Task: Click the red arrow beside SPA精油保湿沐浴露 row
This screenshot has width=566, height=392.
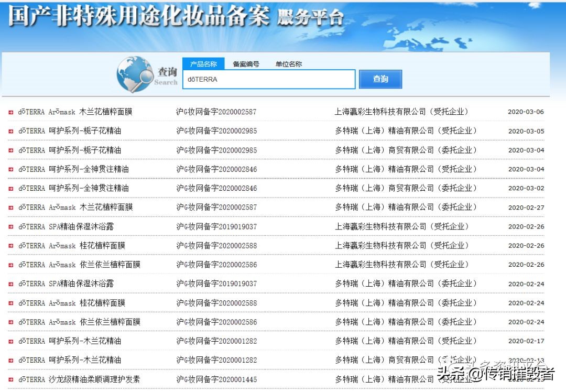Action: pyautogui.click(x=11, y=226)
